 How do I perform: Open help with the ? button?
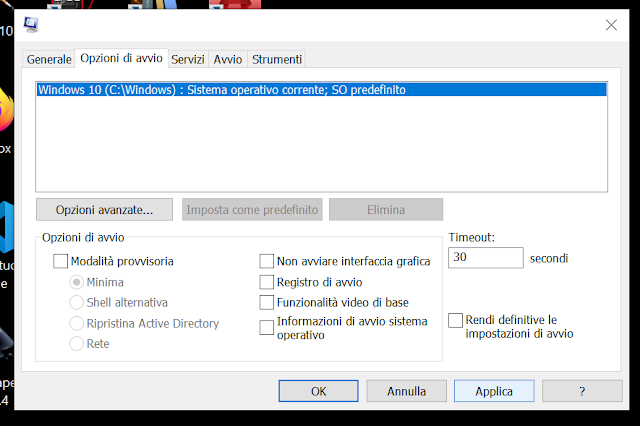pyautogui.click(x=582, y=391)
